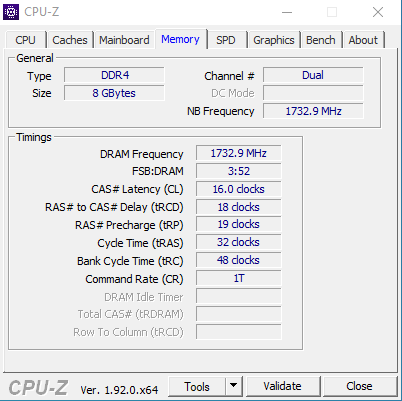Click the RAS# Precharge (tRP) label

[x=129, y=225]
